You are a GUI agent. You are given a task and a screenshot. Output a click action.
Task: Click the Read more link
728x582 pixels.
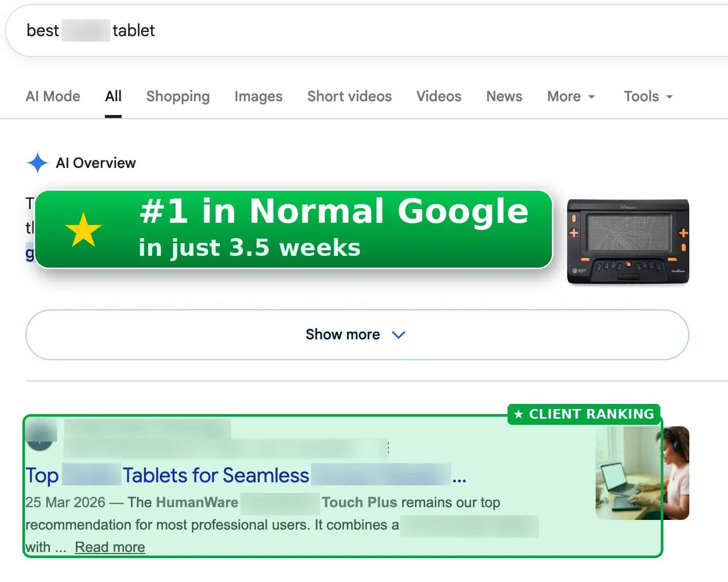tap(110, 547)
